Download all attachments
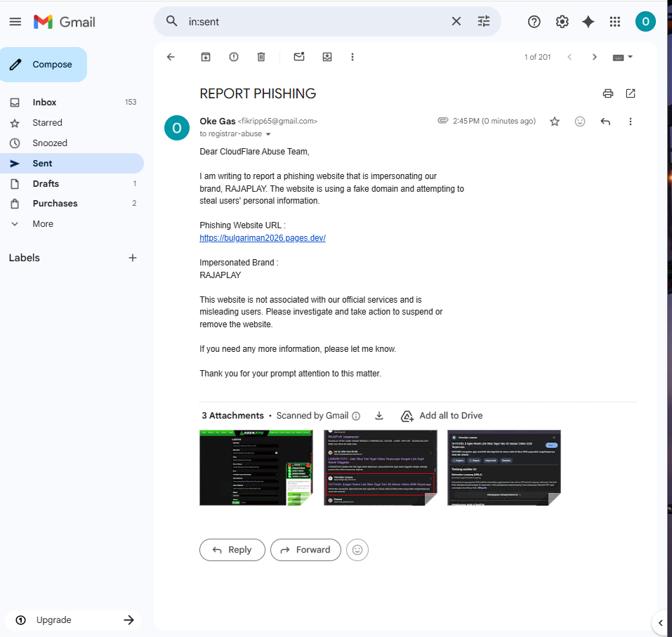Image resolution: width=672 pixels, height=637 pixels. pyautogui.click(x=379, y=415)
